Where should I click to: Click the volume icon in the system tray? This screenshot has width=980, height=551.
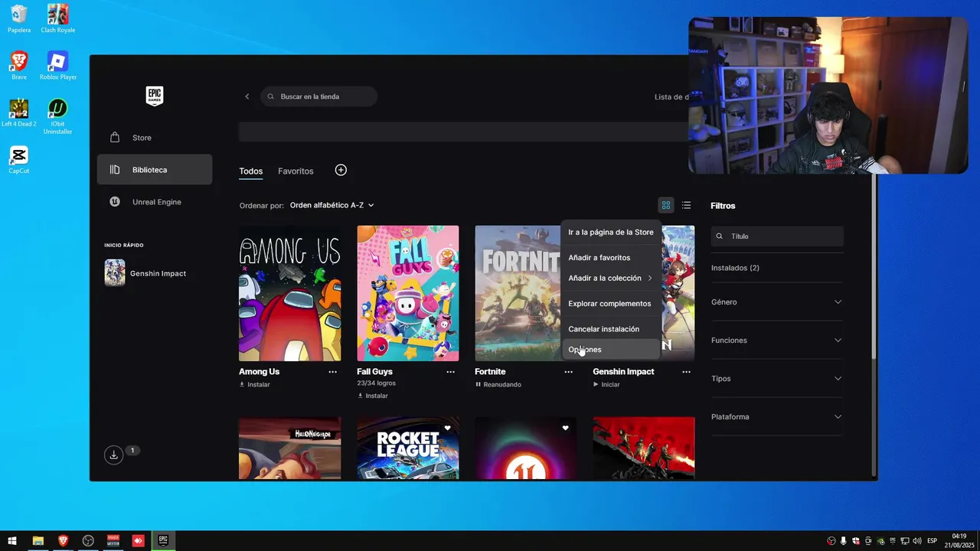[916, 541]
